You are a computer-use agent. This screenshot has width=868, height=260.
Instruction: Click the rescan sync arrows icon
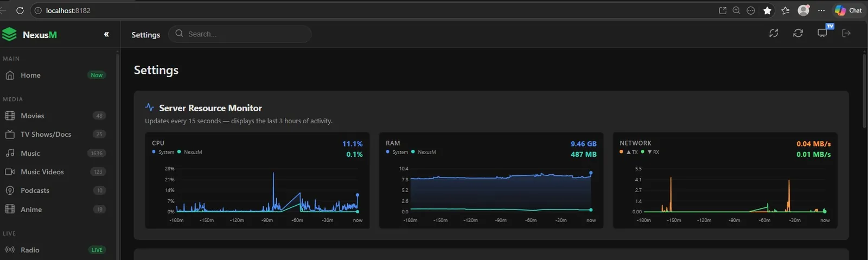pos(774,33)
